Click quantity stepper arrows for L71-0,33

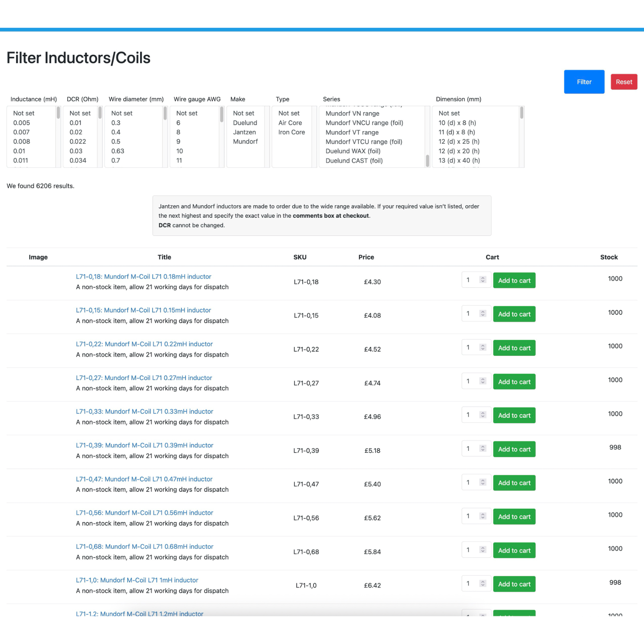pyautogui.click(x=483, y=415)
